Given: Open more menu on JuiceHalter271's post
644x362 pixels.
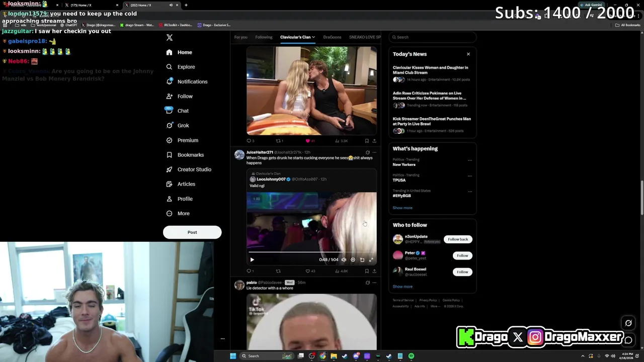Looking at the screenshot, I should (374, 152).
